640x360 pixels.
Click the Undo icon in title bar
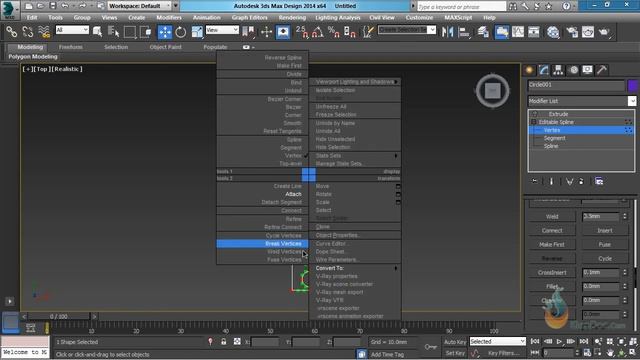[x=65, y=6]
